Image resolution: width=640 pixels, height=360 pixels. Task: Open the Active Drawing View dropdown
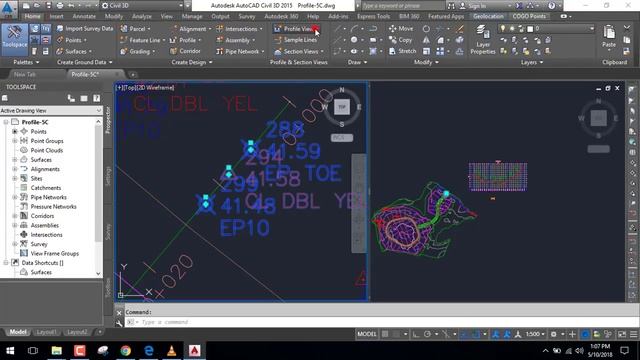point(51,111)
